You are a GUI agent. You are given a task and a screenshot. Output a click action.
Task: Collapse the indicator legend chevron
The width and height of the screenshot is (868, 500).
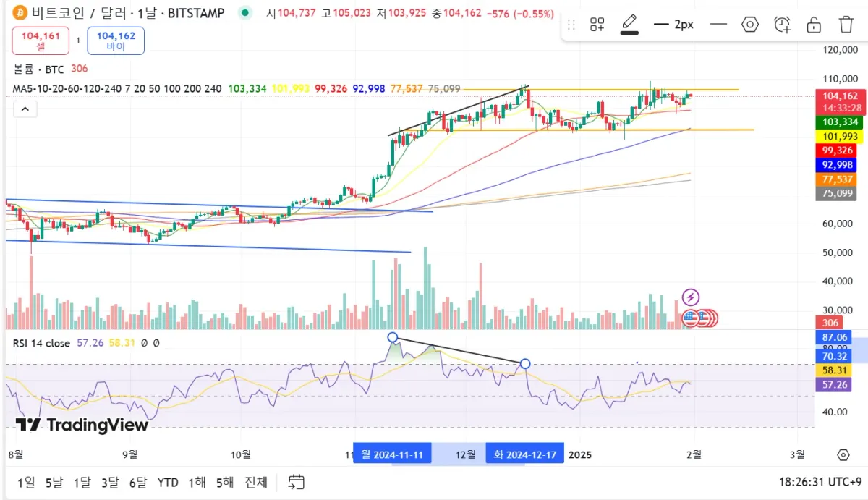pos(25,109)
